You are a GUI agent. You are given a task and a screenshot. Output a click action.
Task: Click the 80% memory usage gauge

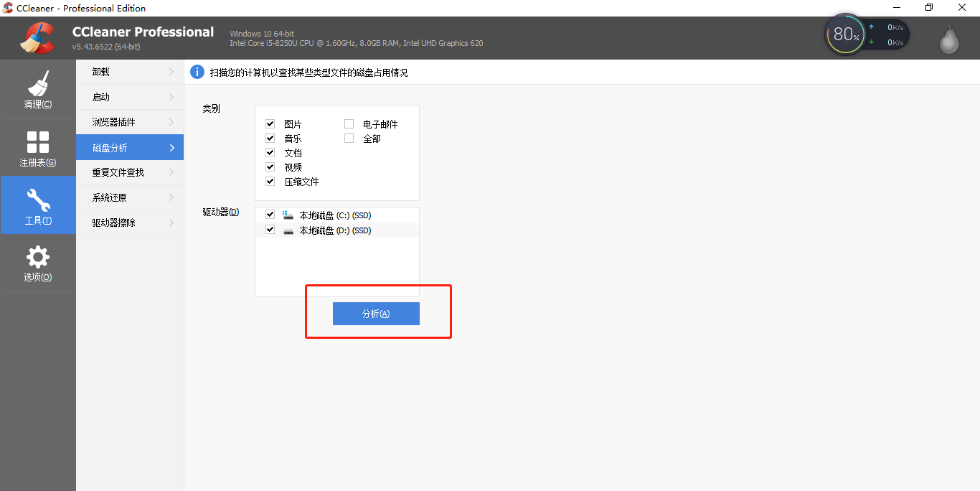point(845,34)
